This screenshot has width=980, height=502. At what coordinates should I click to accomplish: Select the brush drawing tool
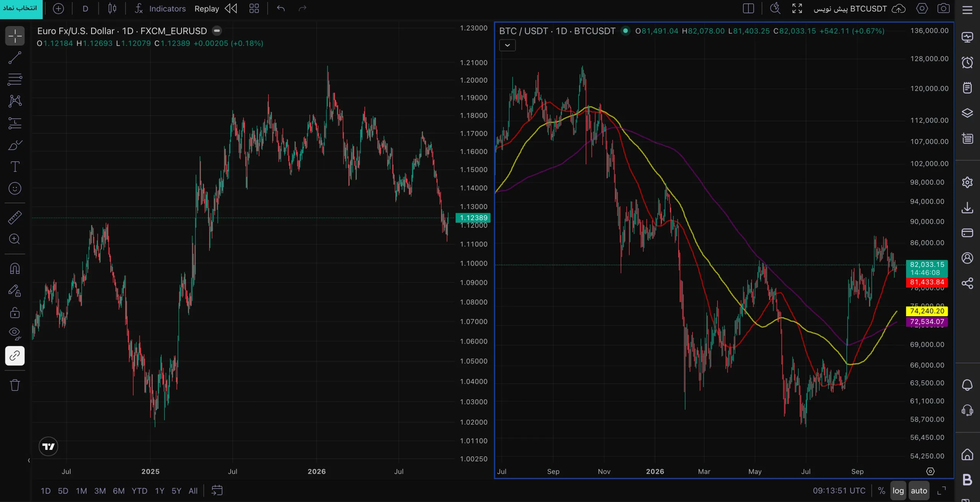(x=15, y=145)
